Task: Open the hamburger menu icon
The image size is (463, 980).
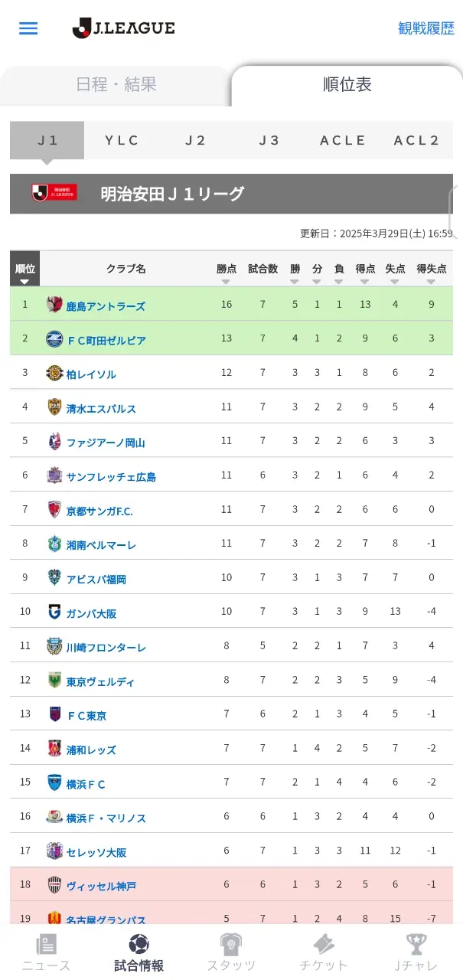Action: click(x=28, y=28)
